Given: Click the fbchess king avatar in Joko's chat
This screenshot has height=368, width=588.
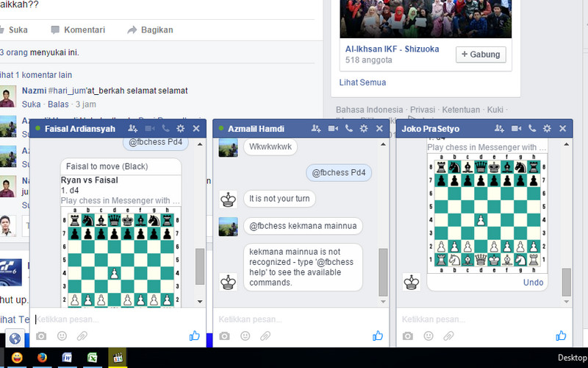Looking at the screenshot, I should (412, 282).
